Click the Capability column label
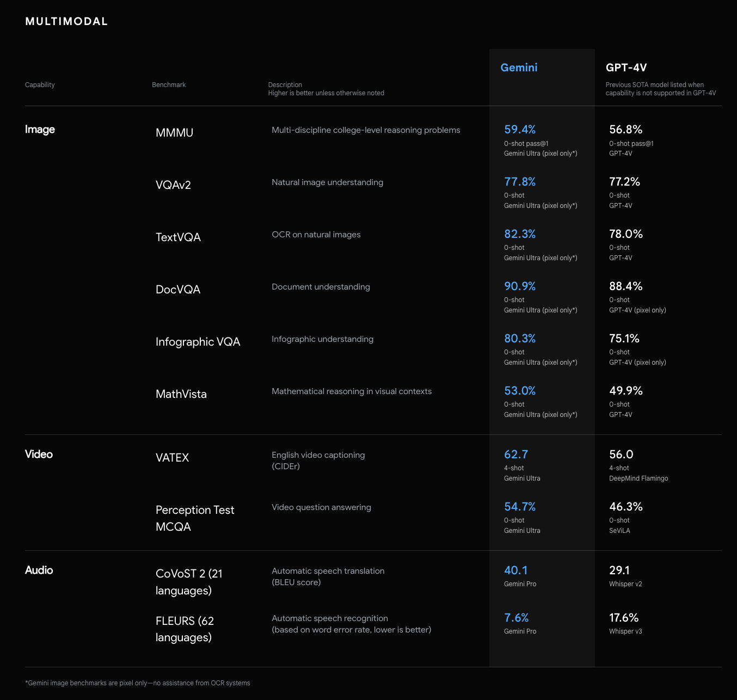The width and height of the screenshot is (737, 700). (x=40, y=85)
